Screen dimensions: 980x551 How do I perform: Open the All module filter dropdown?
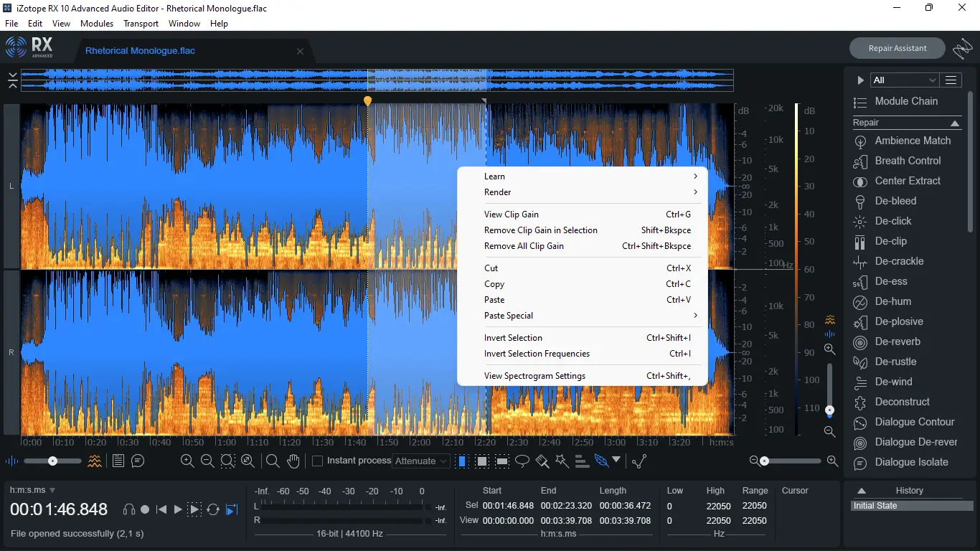(x=904, y=80)
